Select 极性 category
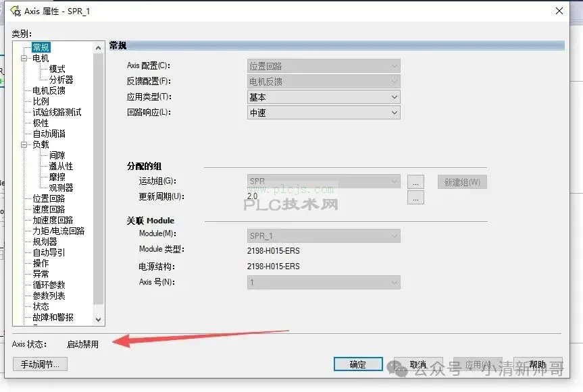This screenshot has height=392, width=583. (41, 123)
